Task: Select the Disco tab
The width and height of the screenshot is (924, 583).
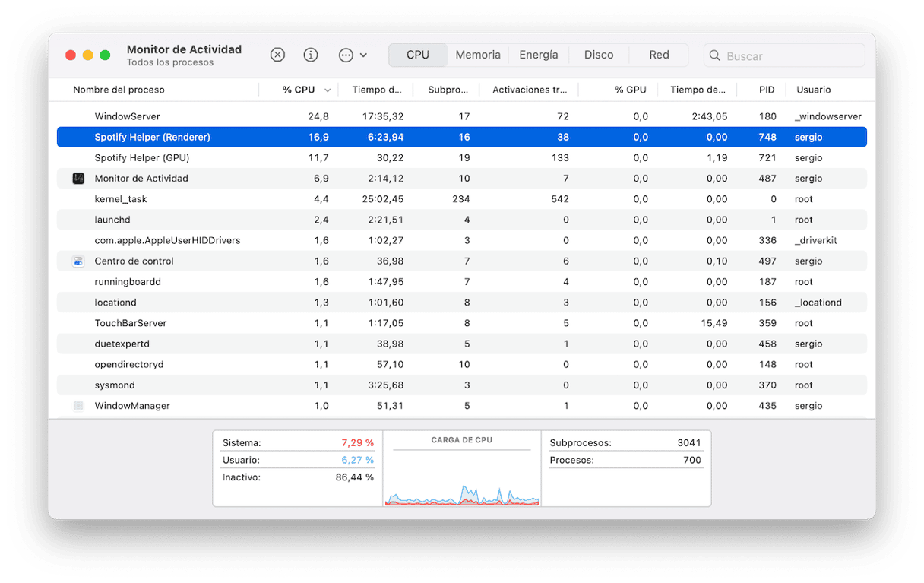Action: (599, 55)
